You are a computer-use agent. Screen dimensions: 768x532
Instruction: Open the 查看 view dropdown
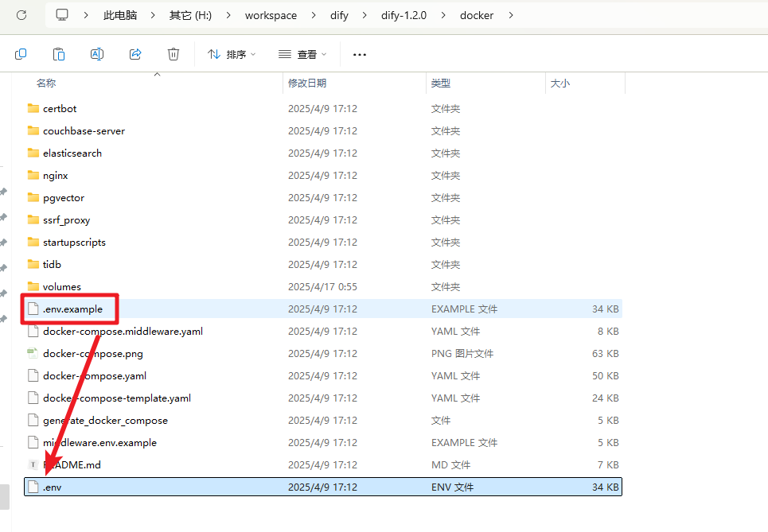[302, 54]
